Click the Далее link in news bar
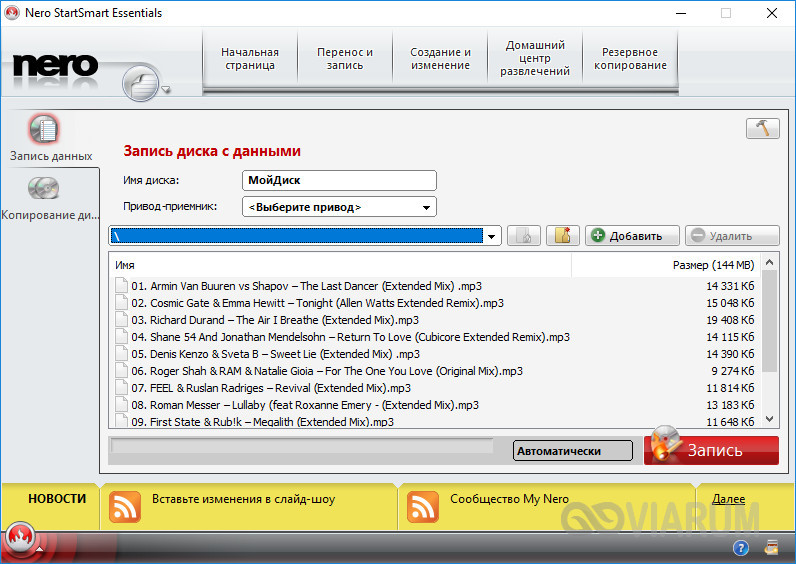The image size is (796, 564). click(x=728, y=499)
